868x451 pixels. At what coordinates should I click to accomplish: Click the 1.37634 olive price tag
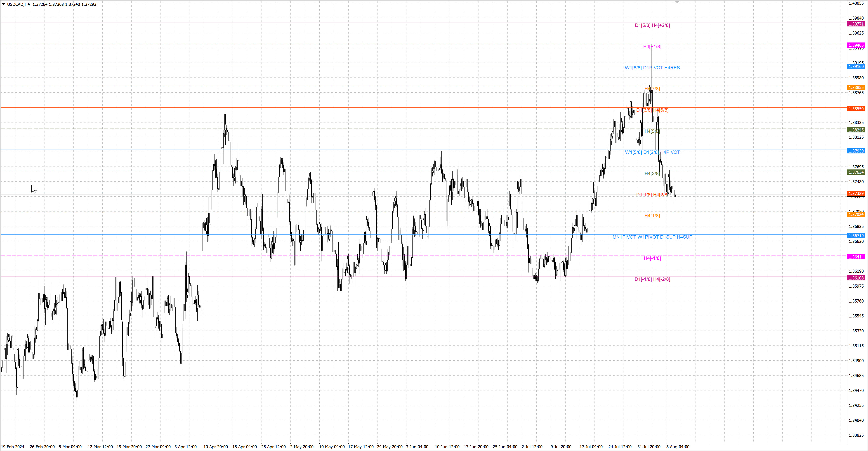click(x=856, y=172)
